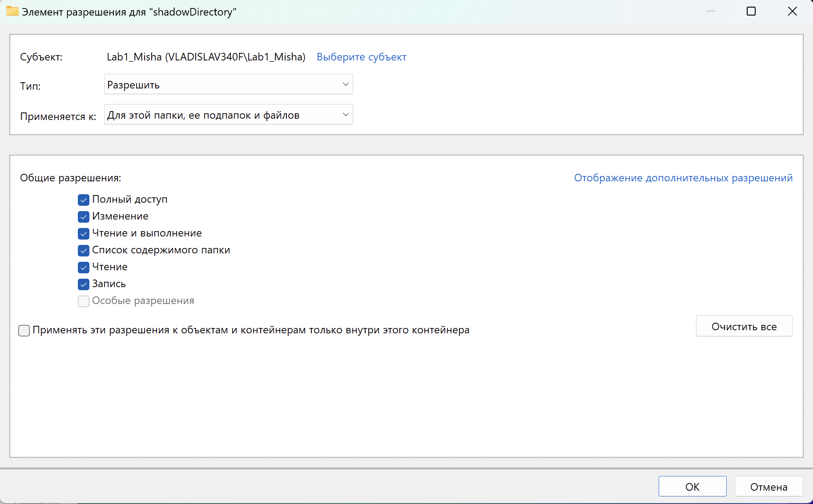Image resolution: width=813 pixels, height=504 pixels.
Task: Click the folder icon in the title bar
Action: [x=12, y=12]
